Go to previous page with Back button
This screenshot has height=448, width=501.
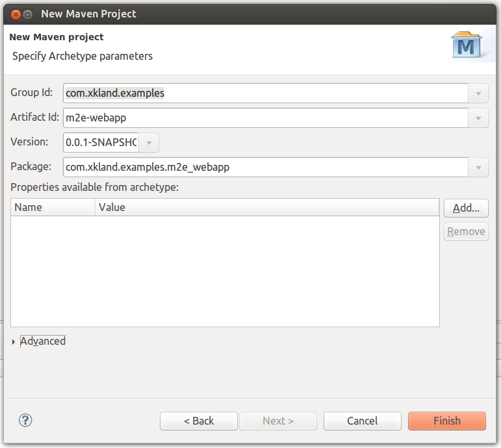pos(199,421)
